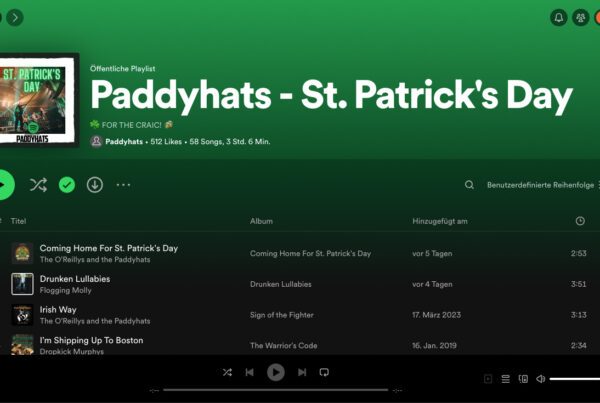The width and height of the screenshot is (600, 403).
Task: Skip to next track in player bar
Action: pyautogui.click(x=302, y=372)
